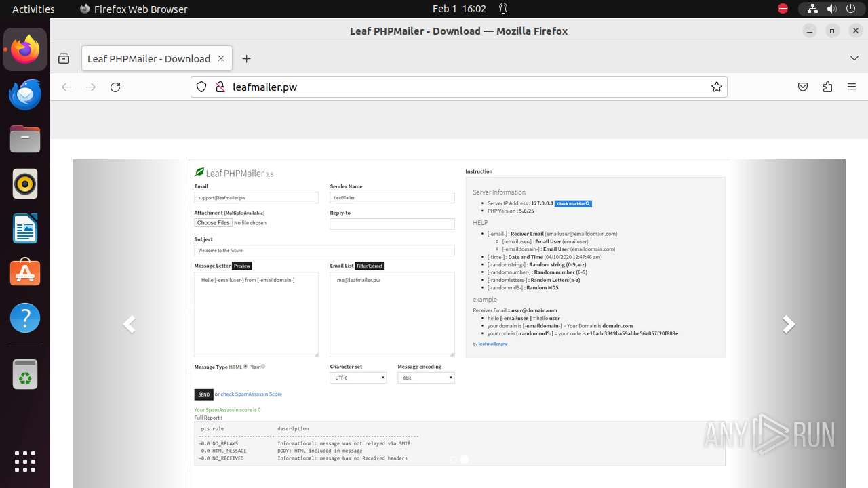Viewport: 868px width, 488px height.
Task: Click the notification bell in top bar
Action: tap(503, 9)
